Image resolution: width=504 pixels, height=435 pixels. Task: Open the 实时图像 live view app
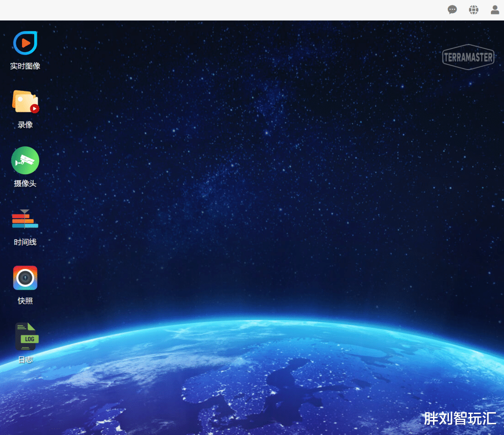(25, 43)
